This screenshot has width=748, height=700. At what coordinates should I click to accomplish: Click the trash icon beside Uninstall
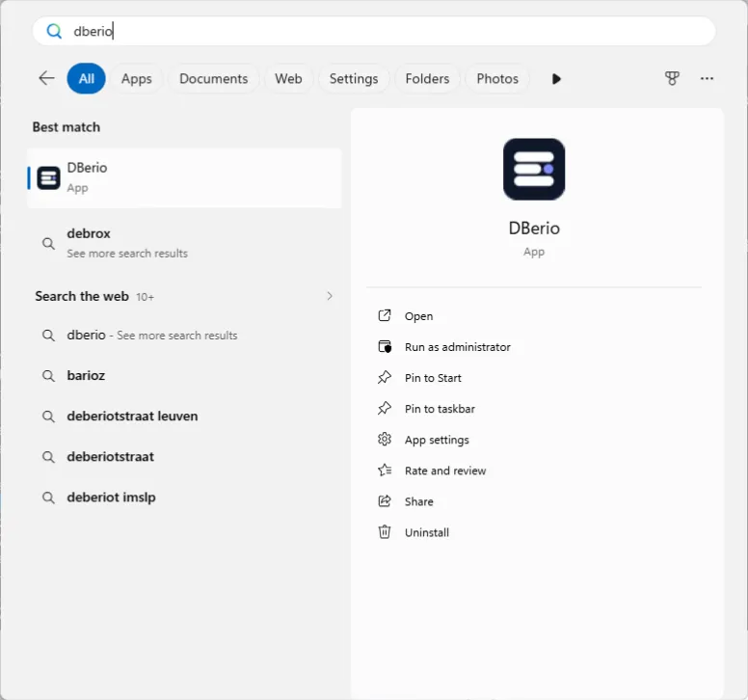(x=385, y=531)
